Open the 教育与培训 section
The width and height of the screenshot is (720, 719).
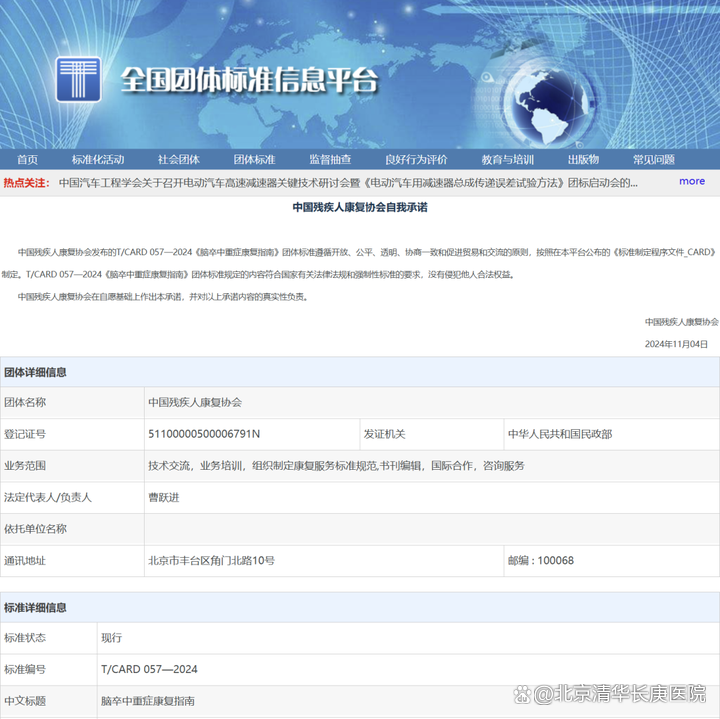tap(507, 160)
